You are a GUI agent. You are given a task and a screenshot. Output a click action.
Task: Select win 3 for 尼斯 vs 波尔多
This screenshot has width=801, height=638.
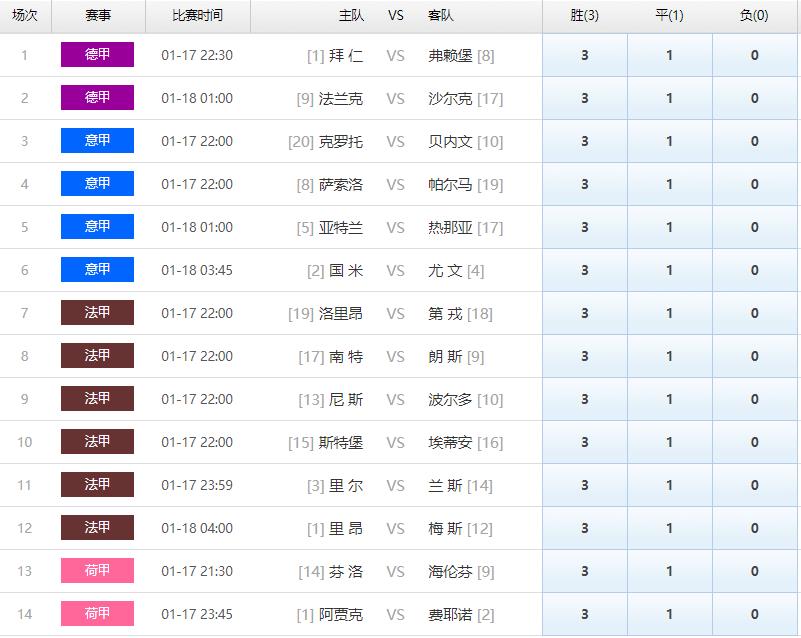click(585, 399)
